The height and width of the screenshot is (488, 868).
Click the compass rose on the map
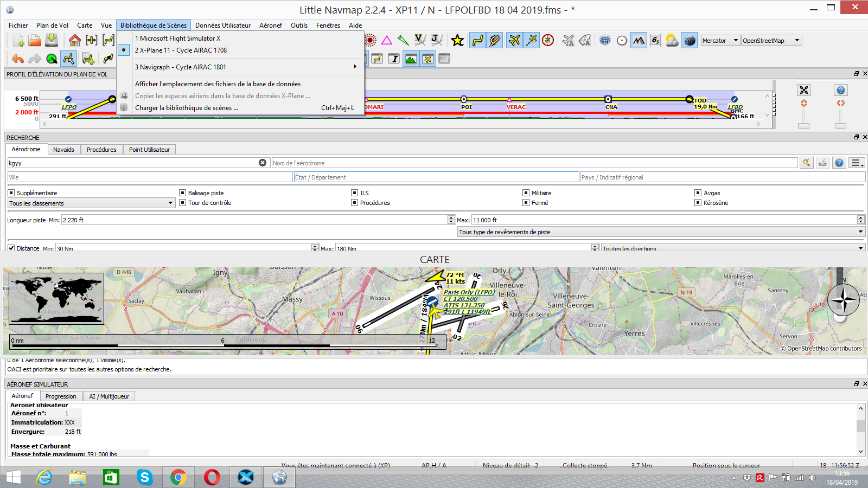click(843, 300)
